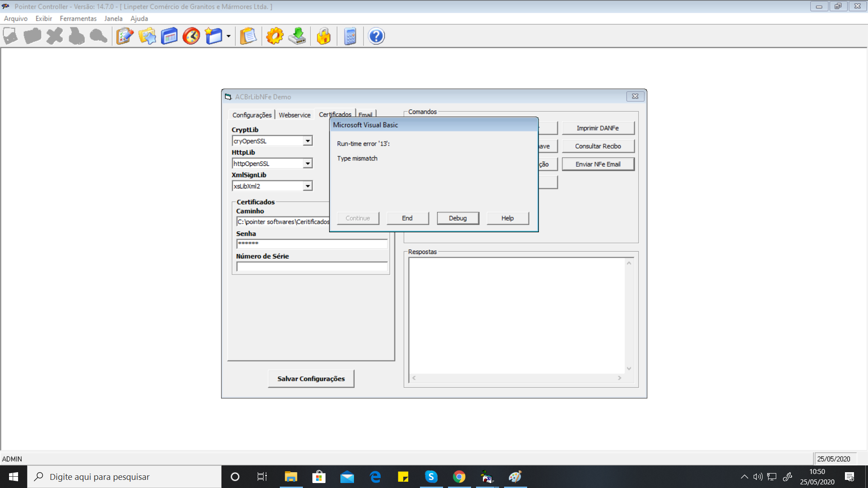868x488 pixels.
Task: Click the green download arrow drive icon
Action: [x=297, y=36]
